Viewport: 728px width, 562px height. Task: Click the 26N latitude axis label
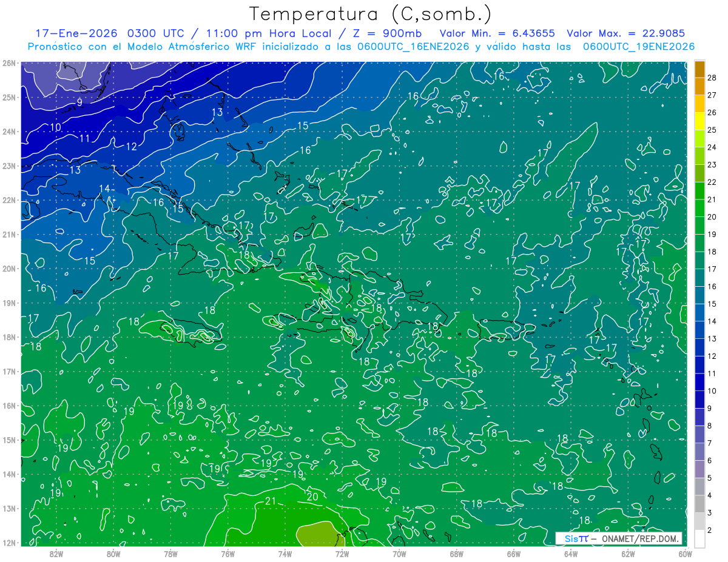coord(9,63)
